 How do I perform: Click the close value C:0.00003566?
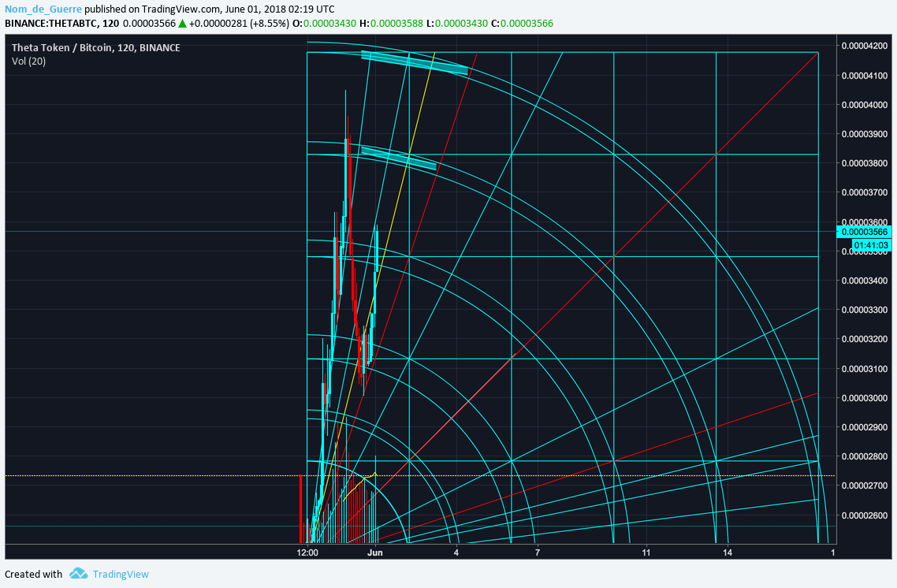(x=523, y=24)
